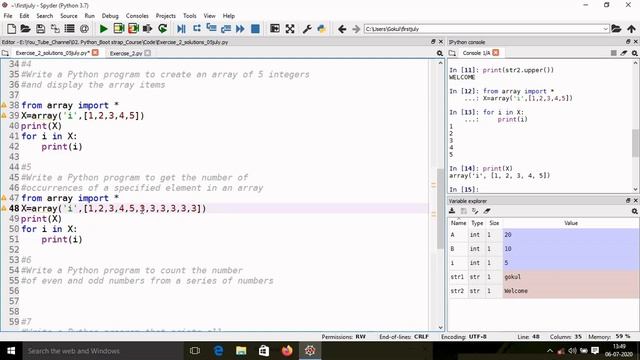The image size is (640, 360).
Task: Sort variables by Type column
Action: pos(477,223)
